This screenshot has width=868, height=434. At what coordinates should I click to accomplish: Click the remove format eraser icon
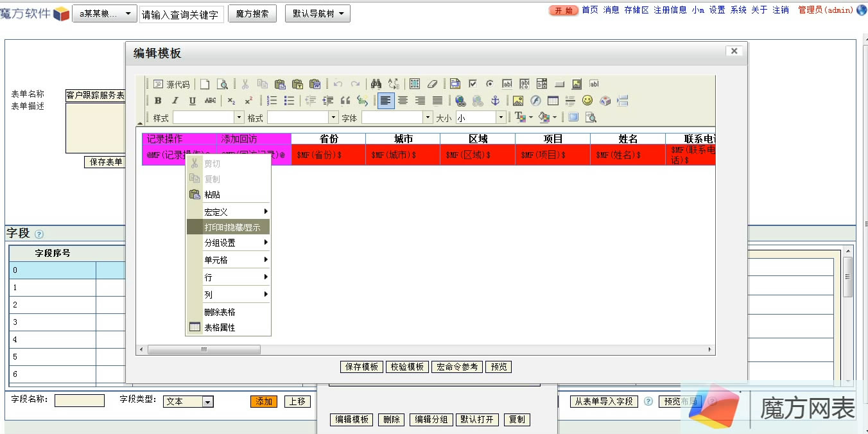click(x=432, y=84)
